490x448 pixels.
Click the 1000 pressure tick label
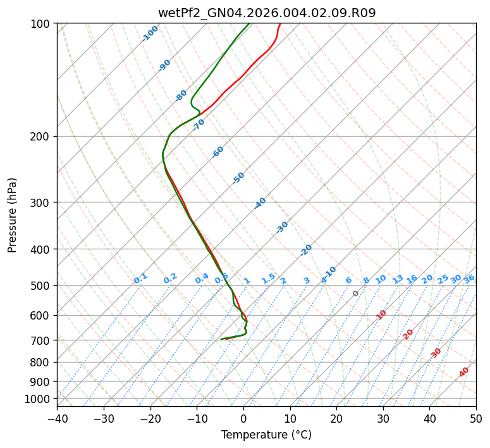(38, 399)
